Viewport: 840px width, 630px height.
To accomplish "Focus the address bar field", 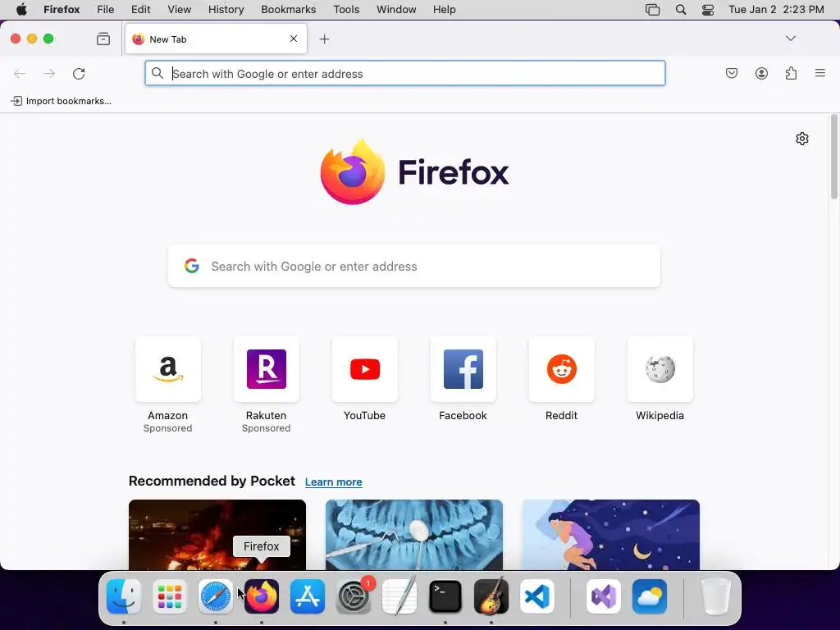I will click(x=405, y=73).
